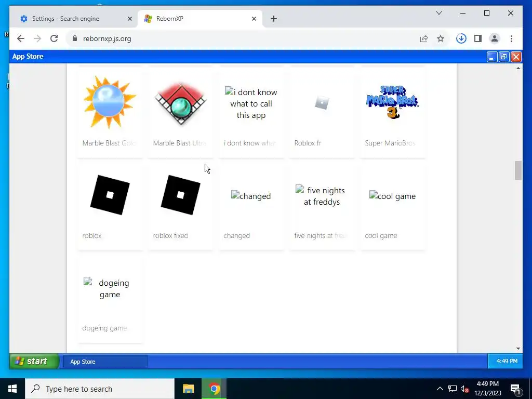The width and height of the screenshot is (532, 399).
Task: Select the 'roblox' caption text
Action: (92, 235)
